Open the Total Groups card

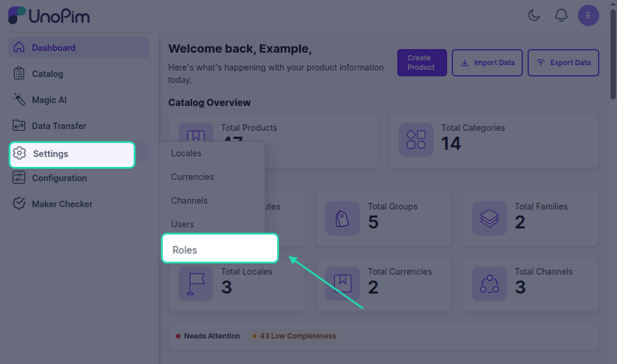[384, 219]
